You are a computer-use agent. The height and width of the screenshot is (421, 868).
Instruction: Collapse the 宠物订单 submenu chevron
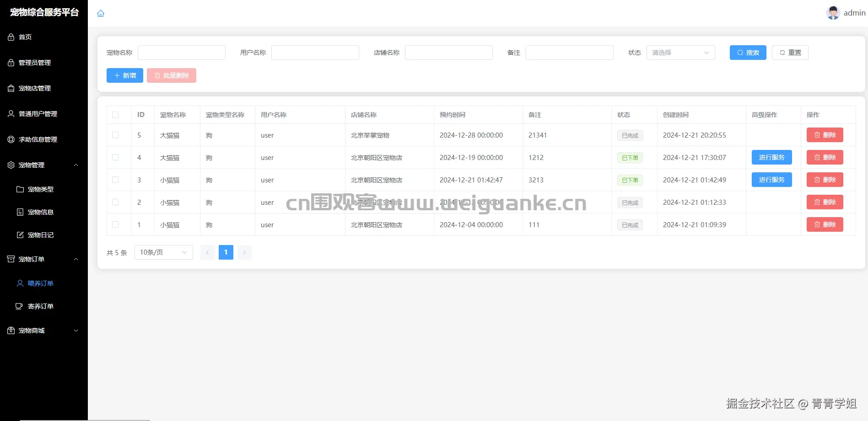(76, 259)
